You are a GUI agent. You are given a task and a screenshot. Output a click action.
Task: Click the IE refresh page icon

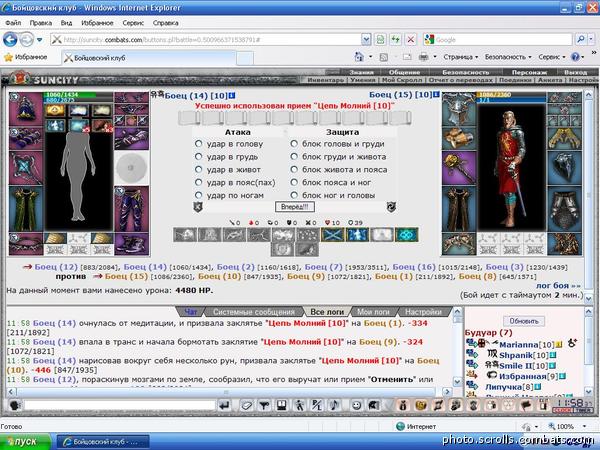(x=395, y=39)
